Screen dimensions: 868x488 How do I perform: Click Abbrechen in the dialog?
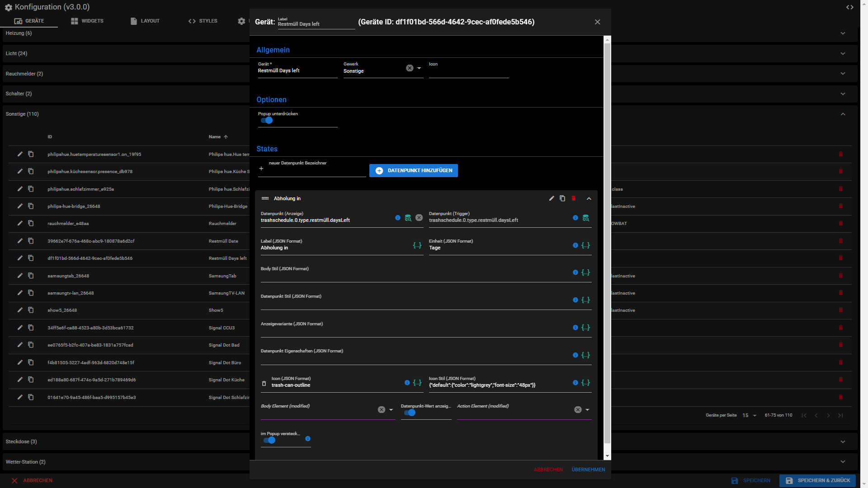548,470
